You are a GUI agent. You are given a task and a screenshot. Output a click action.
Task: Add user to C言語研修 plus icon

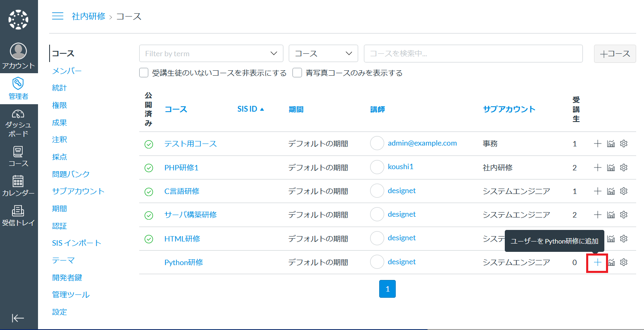tap(597, 191)
